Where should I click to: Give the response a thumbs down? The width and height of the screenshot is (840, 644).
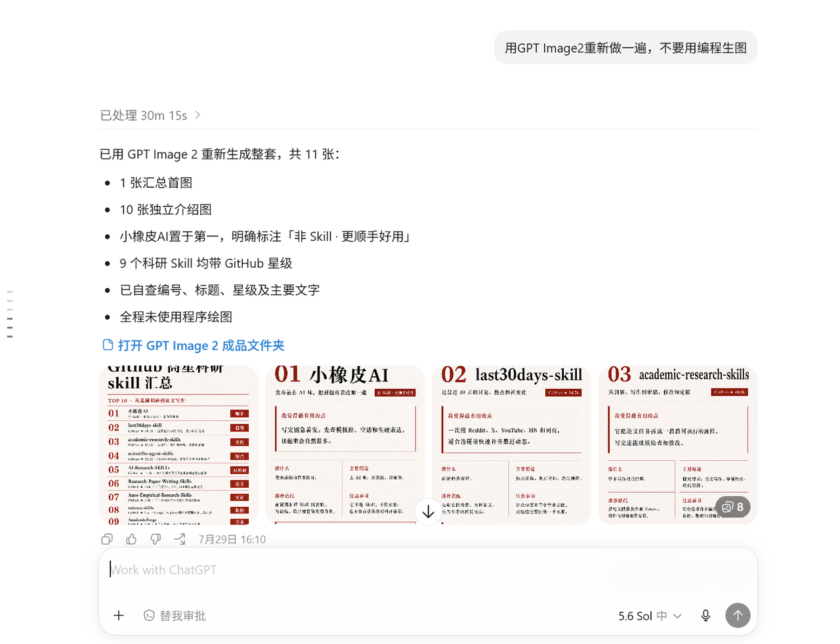(x=156, y=539)
